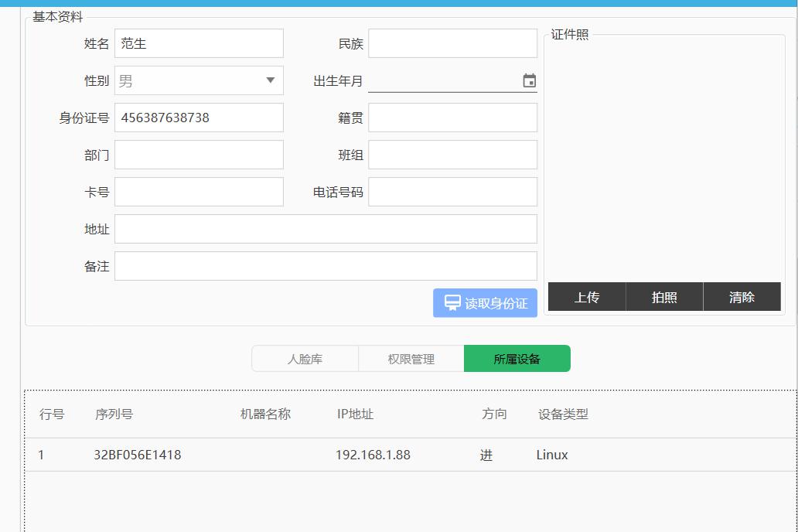798x532 pixels.
Task: Click the 序列号 column header
Action: (114, 414)
